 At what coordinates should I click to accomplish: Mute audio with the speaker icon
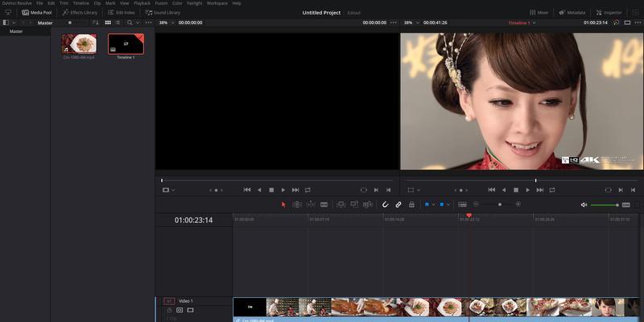pos(584,204)
